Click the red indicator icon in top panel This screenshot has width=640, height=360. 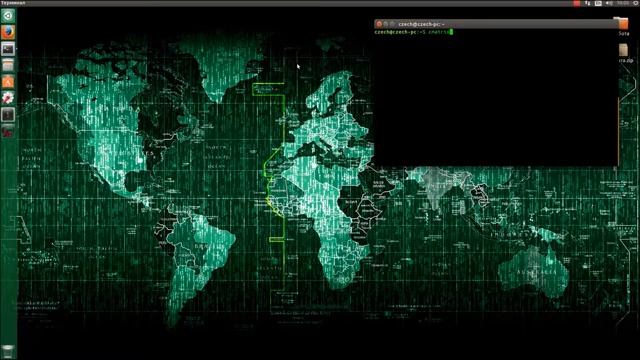(576, 3)
